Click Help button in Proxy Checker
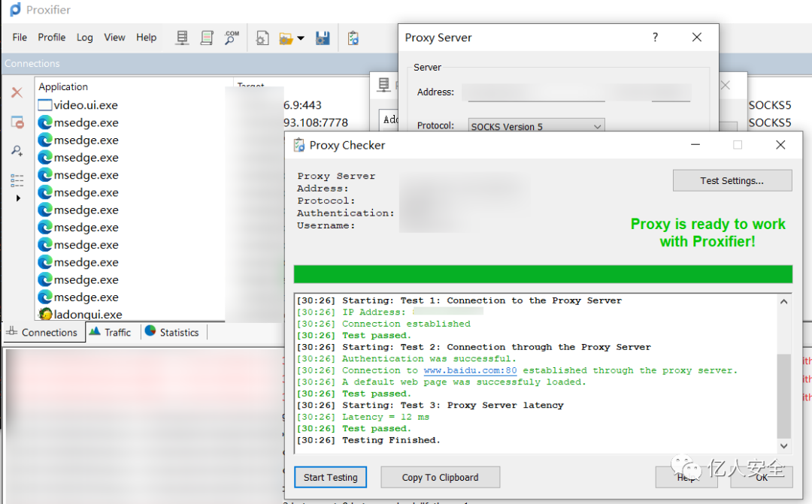This screenshot has height=504, width=812. (686, 477)
